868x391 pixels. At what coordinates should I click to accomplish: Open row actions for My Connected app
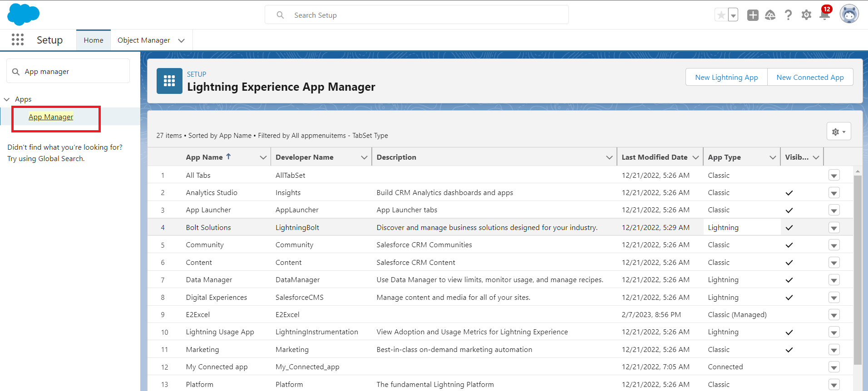coord(834,367)
